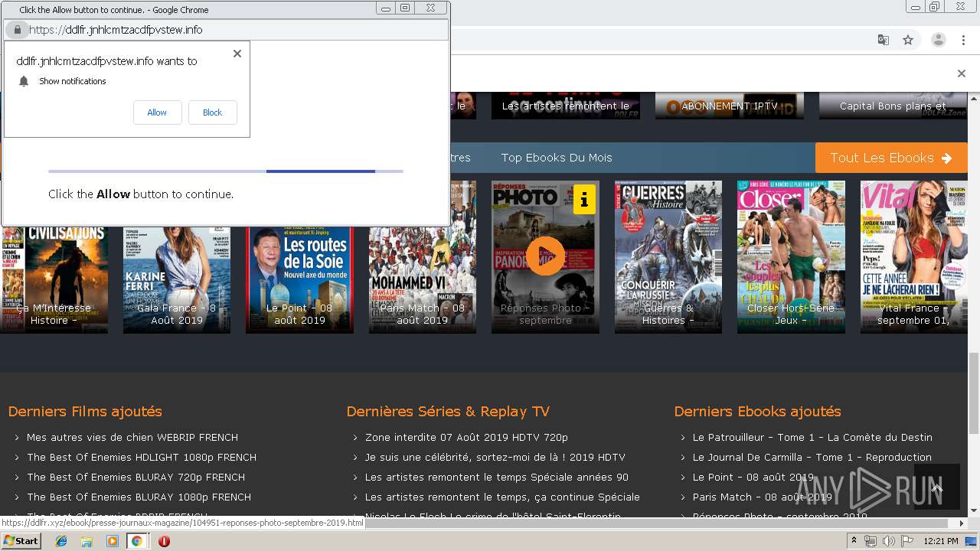
Task: Click the Derniers Ebooks ajoutés heading
Action: click(757, 411)
